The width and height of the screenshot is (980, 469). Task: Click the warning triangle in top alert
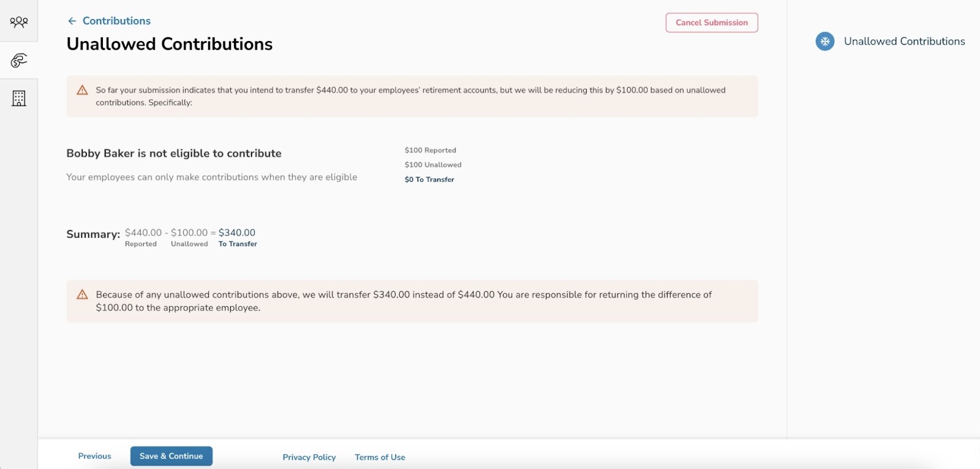(x=82, y=90)
